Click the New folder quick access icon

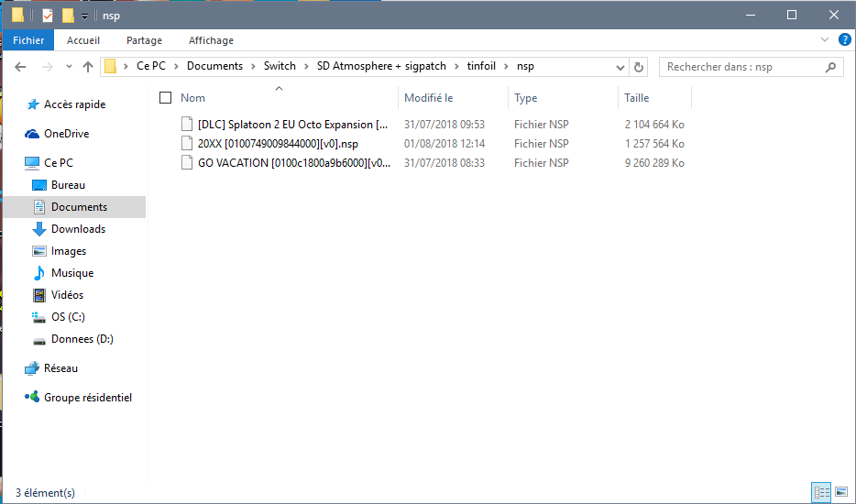point(68,16)
